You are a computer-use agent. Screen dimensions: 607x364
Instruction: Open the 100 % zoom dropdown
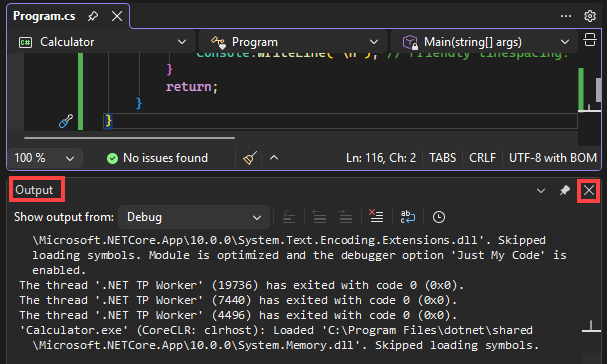point(45,158)
